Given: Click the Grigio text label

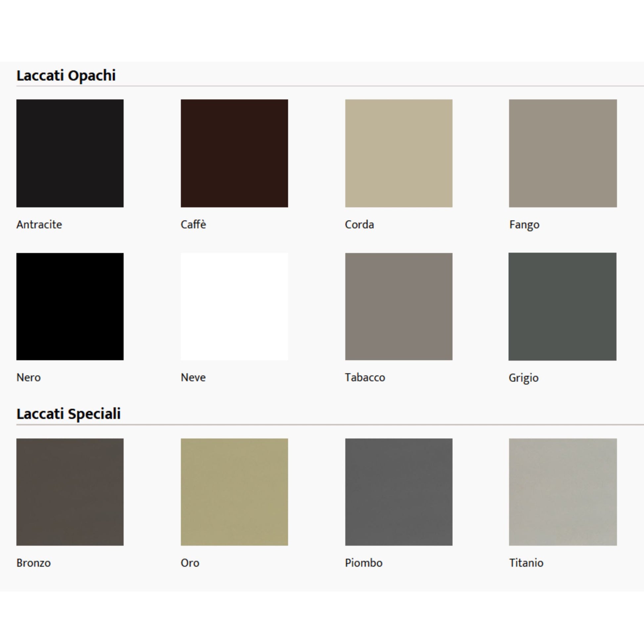Looking at the screenshot, I should pyautogui.click(x=523, y=378).
